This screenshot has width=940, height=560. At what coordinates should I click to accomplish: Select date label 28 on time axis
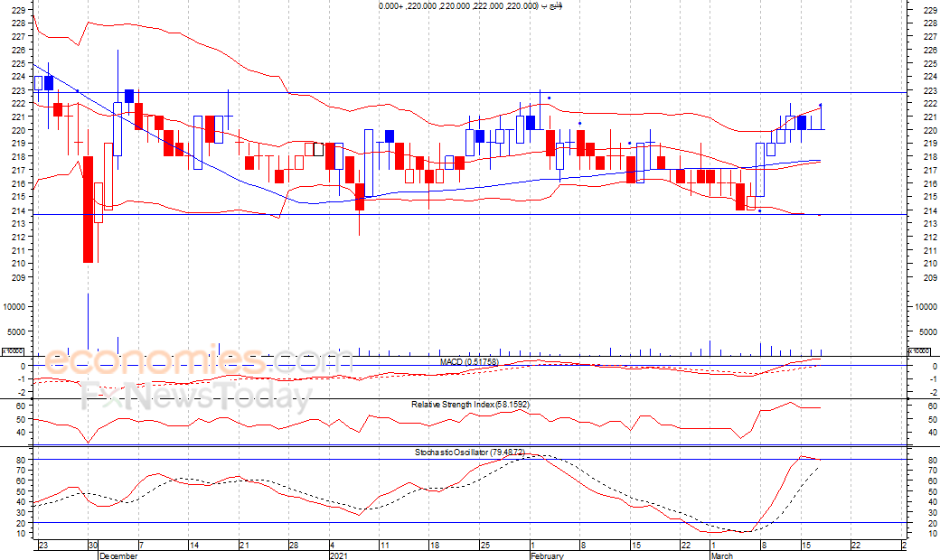coord(293,545)
